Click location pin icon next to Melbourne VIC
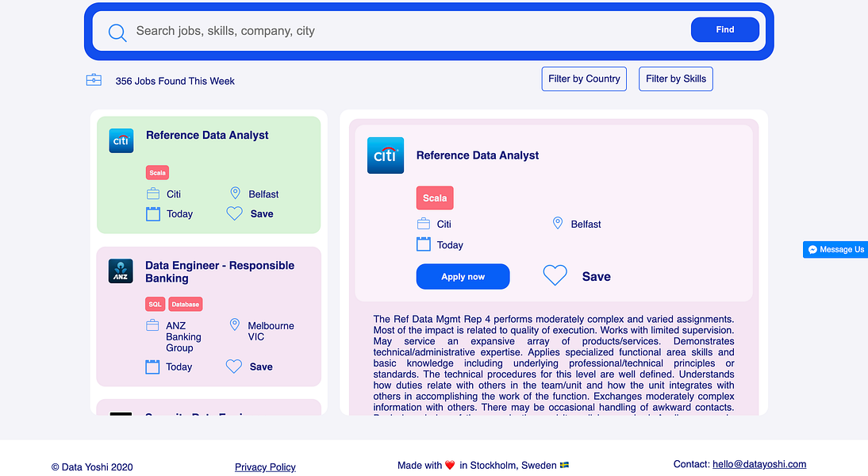Screen dimensions: 868x476 (235, 325)
